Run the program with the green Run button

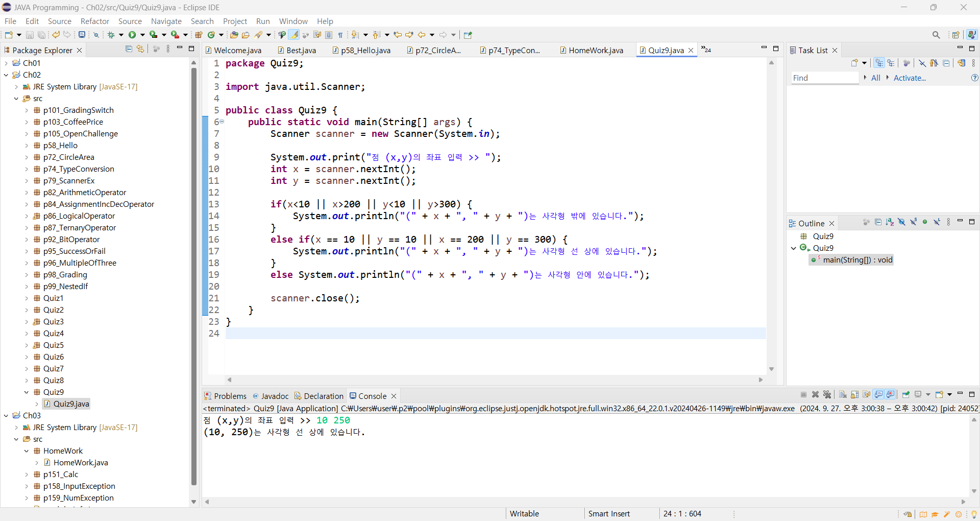tap(132, 35)
